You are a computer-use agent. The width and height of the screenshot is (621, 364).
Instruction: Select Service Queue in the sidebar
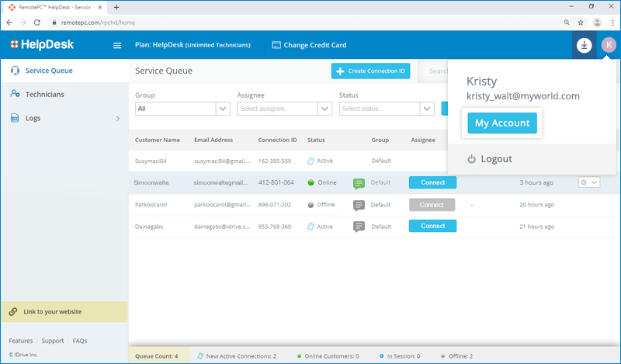pos(49,71)
